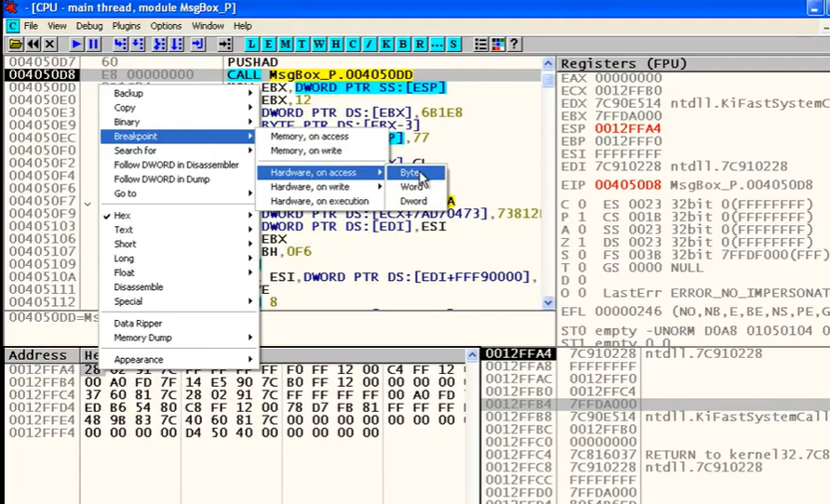Expand the Go to submenu
This screenshot has width=830, height=504.
pos(179,193)
